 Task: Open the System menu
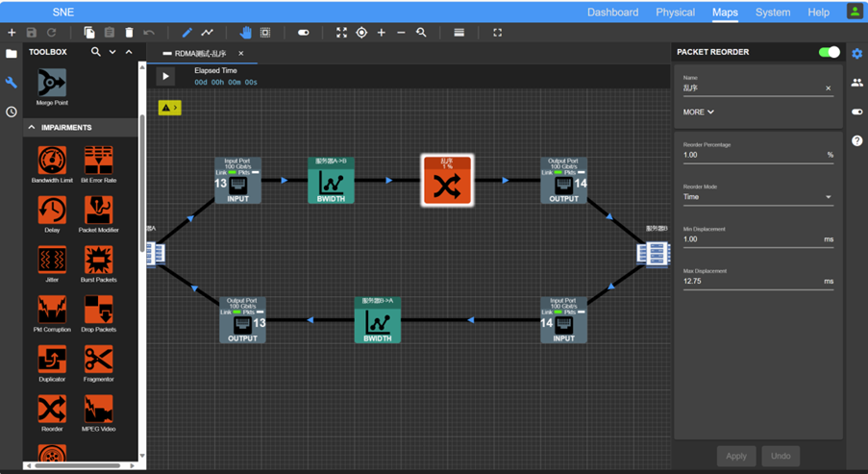click(x=773, y=12)
